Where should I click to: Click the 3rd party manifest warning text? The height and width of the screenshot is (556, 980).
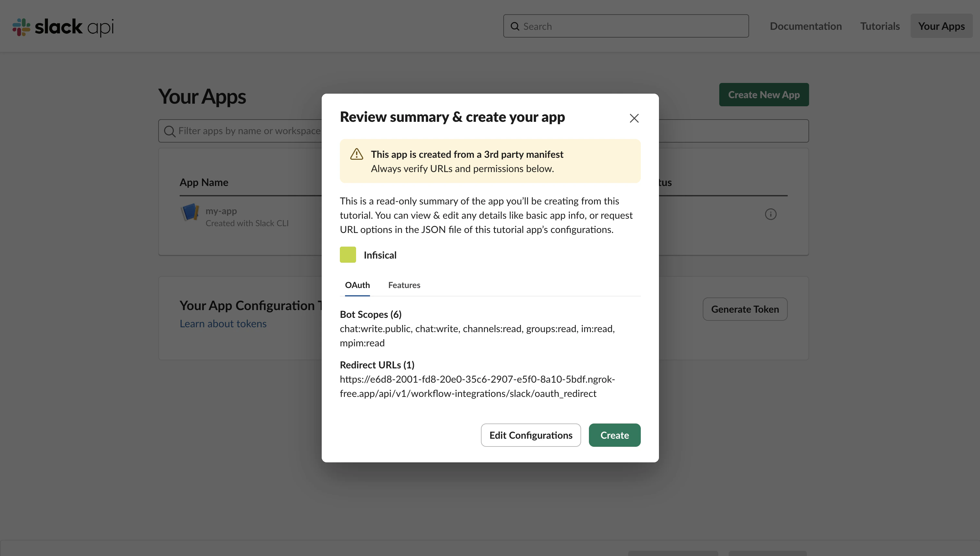click(x=467, y=154)
